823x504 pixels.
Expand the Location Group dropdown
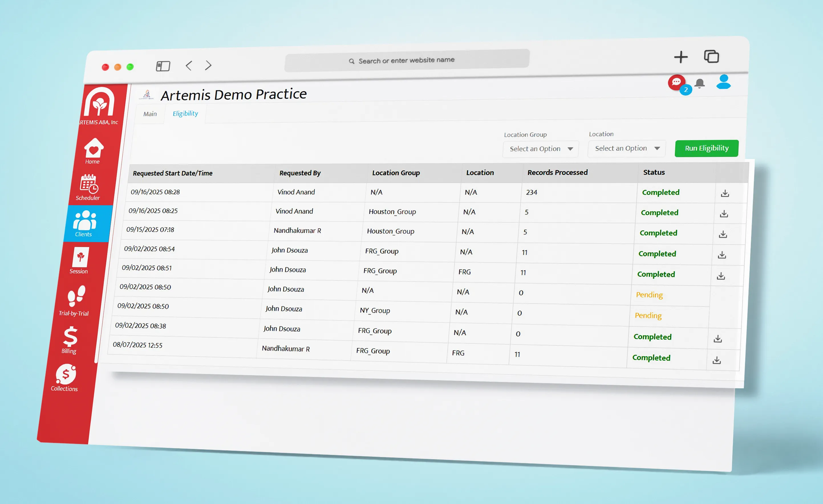(541, 149)
